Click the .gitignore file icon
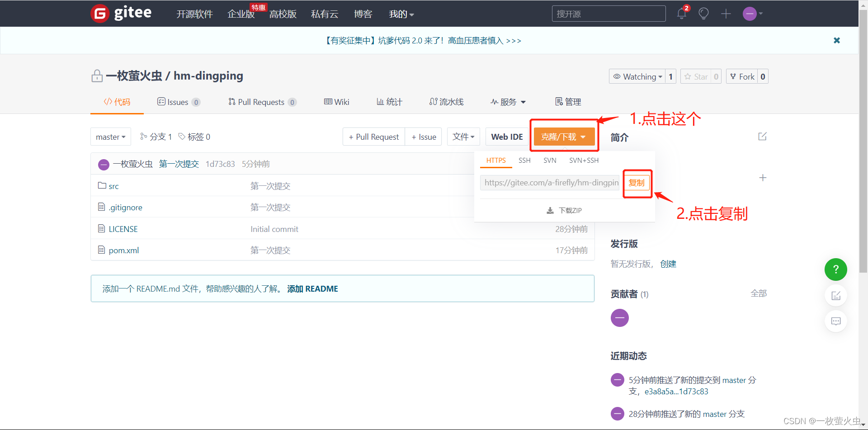 (102, 207)
